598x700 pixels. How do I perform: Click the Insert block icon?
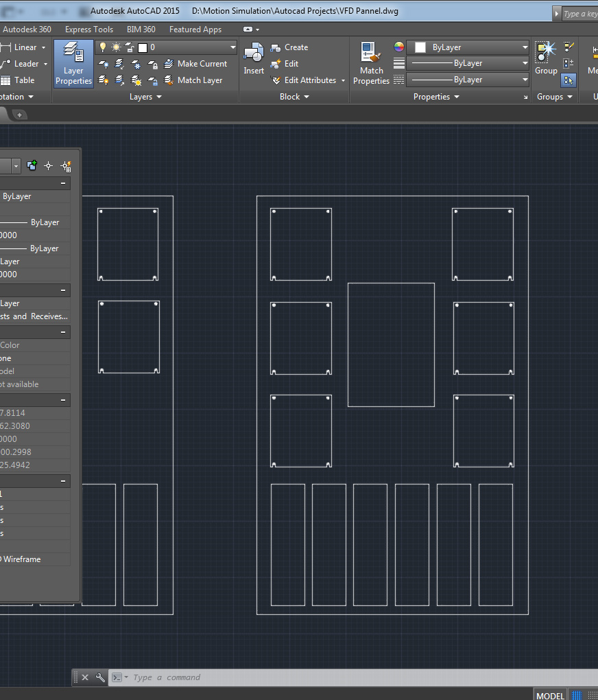pos(254,58)
